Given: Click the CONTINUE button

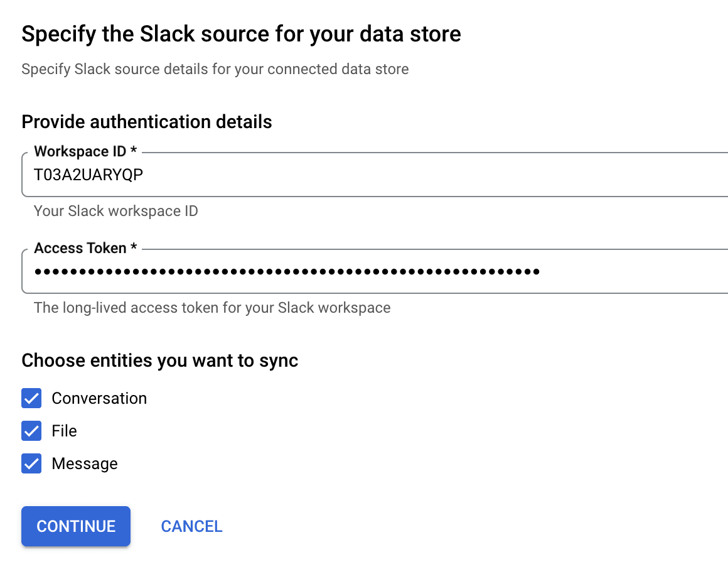Looking at the screenshot, I should pos(75,526).
